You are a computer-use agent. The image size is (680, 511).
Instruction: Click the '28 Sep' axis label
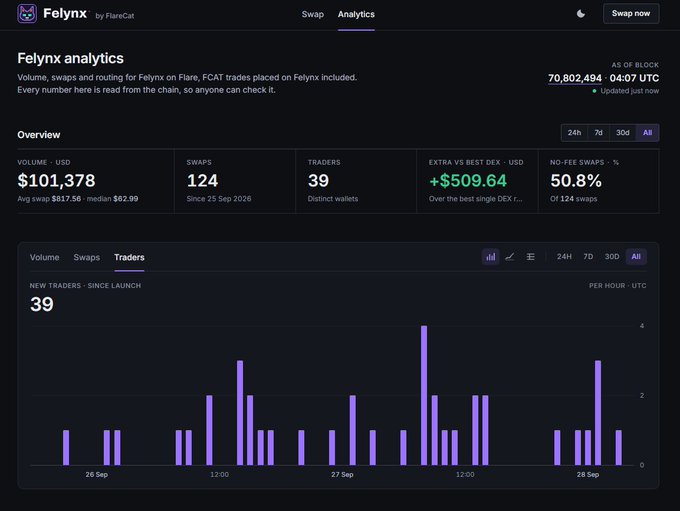click(x=588, y=475)
